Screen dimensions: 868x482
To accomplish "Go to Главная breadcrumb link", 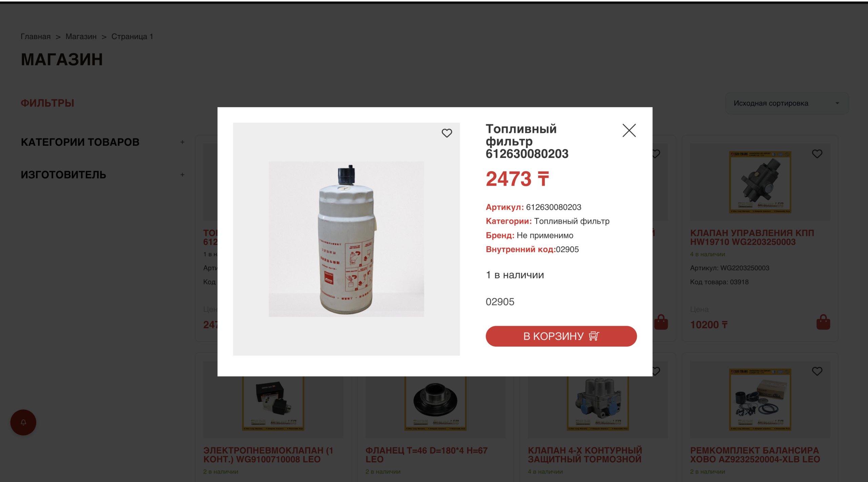I will [x=36, y=36].
